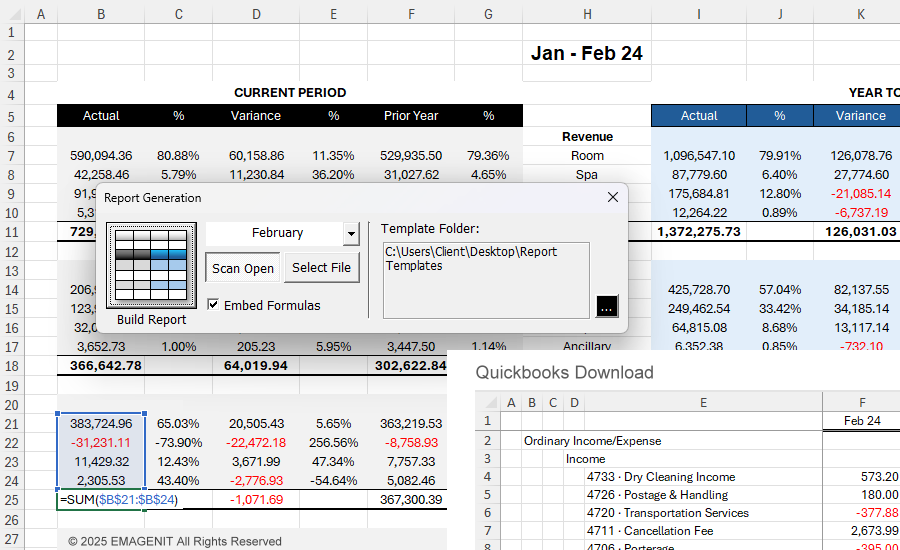
Task: Click red value -1,071.69
Action: pyautogui.click(x=256, y=499)
